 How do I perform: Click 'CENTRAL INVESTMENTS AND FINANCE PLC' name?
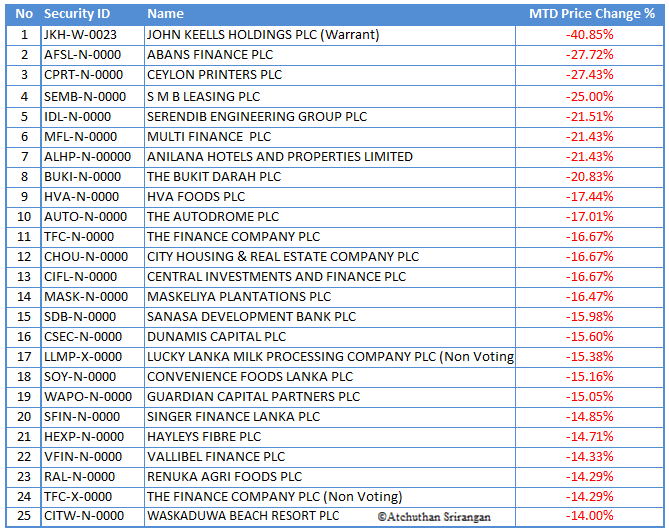pyautogui.click(x=276, y=277)
